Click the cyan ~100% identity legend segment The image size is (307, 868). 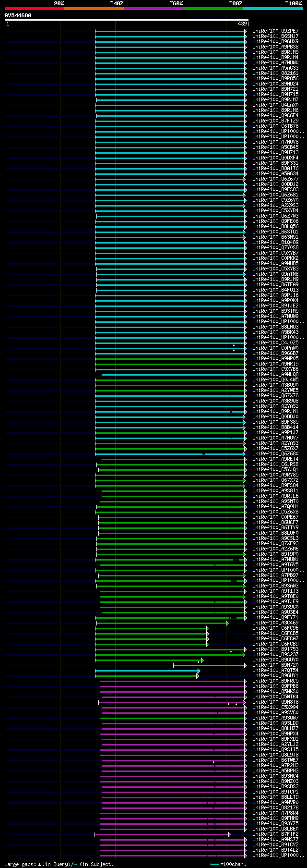tap(272, 9)
